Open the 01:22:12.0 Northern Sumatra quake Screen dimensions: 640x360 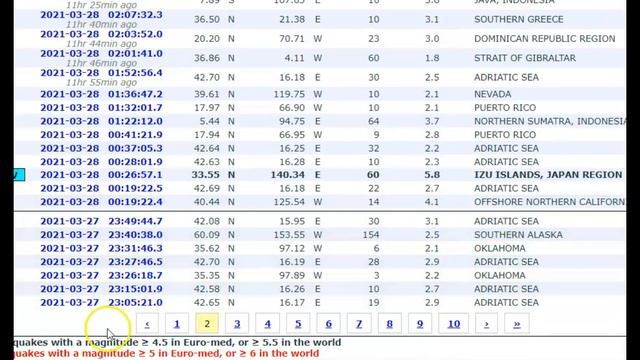pos(101,121)
